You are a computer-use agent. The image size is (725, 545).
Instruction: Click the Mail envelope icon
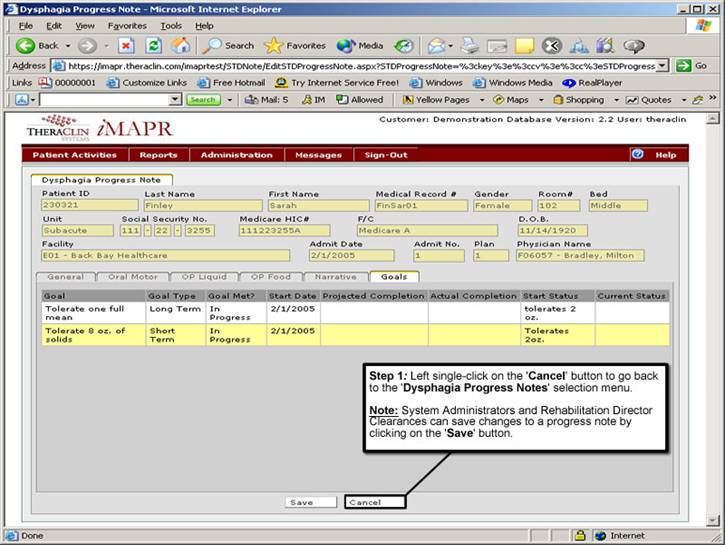tap(436, 46)
